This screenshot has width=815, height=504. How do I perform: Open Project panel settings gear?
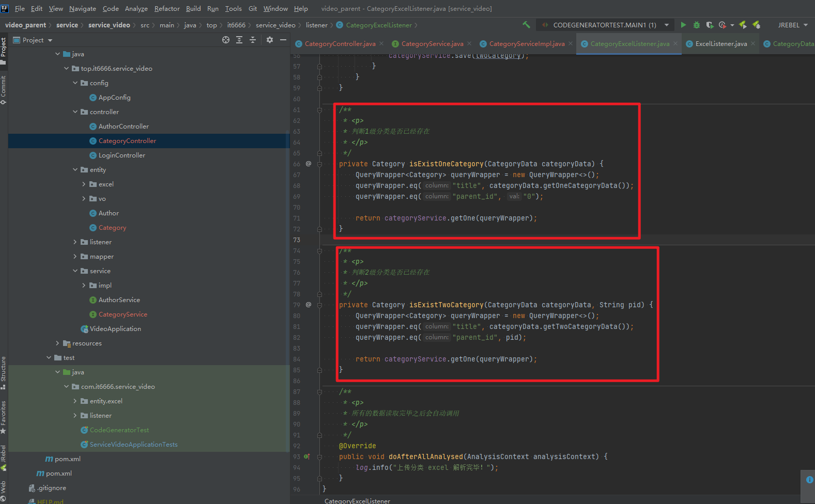270,40
